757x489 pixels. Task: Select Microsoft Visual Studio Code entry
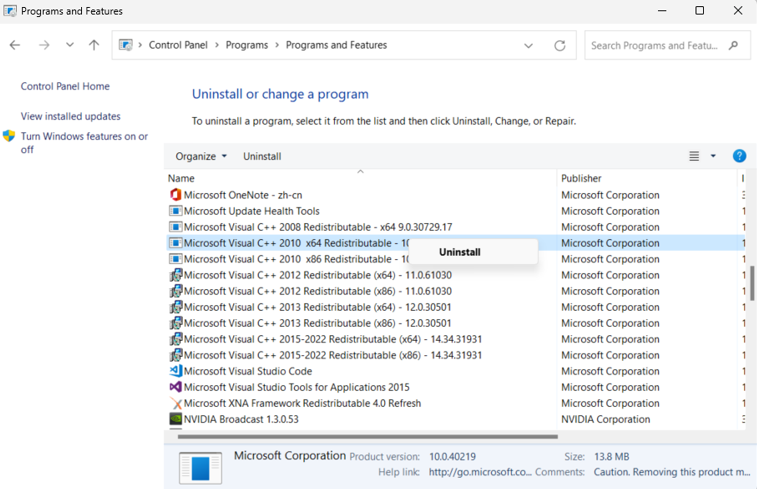coord(248,371)
